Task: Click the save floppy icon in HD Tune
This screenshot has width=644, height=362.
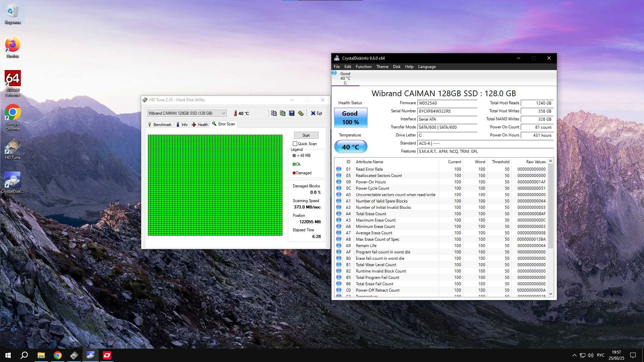Action: [x=292, y=113]
